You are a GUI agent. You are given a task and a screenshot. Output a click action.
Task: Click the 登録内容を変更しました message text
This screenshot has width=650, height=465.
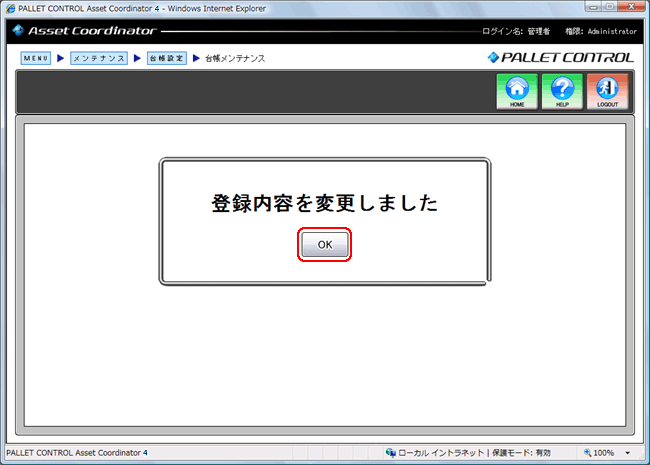325,203
